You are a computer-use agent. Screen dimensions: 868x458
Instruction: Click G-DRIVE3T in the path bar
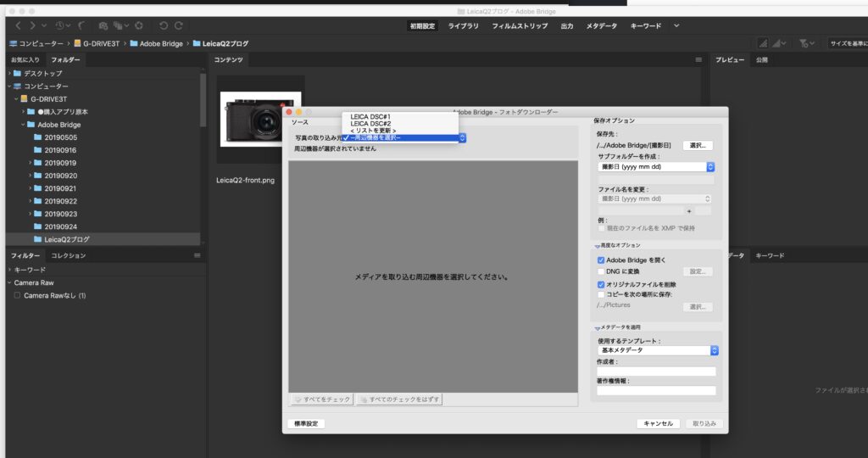102,43
